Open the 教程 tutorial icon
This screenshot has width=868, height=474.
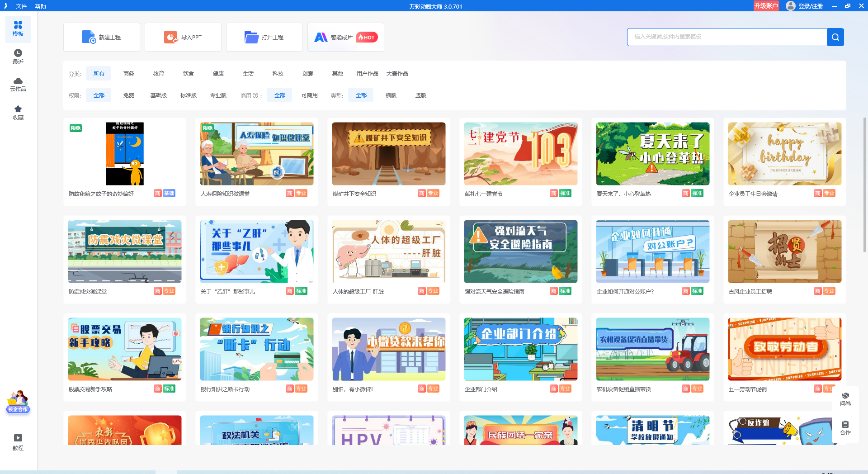pos(18,442)
